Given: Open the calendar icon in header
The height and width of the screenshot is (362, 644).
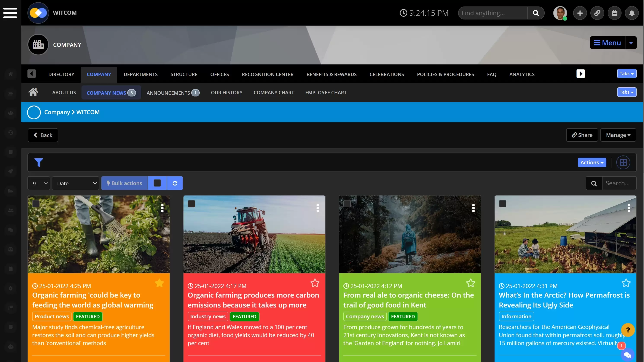Looking at the screenshot, I should [x=614, y=13].
